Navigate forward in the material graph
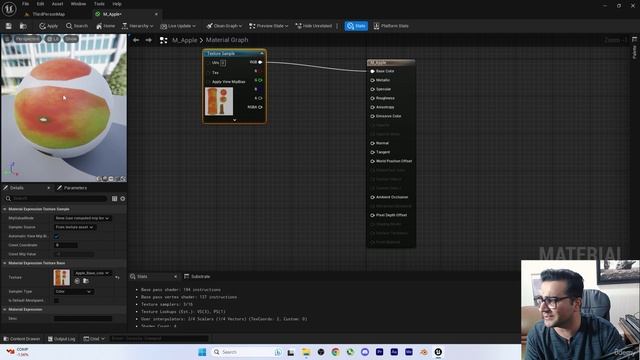 [149, 40]
